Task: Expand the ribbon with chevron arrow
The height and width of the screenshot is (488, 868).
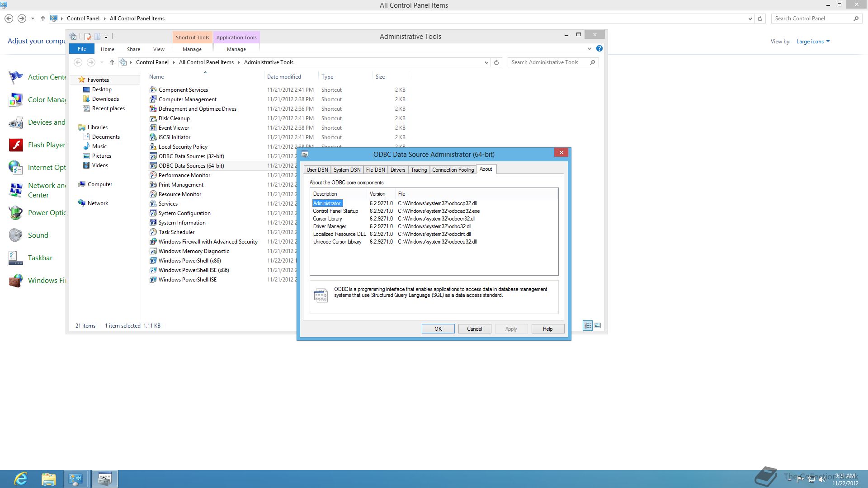Action: click(x=589, y=48)
